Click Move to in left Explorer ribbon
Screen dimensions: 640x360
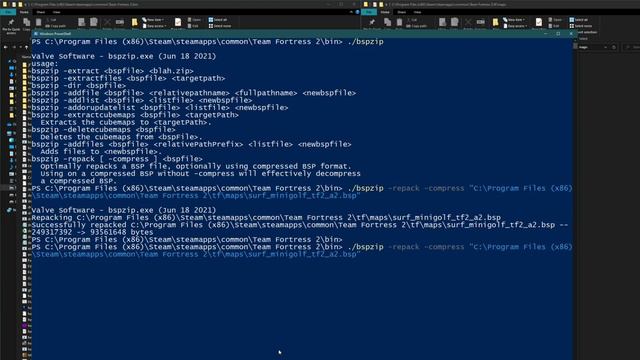click(81, 22)
